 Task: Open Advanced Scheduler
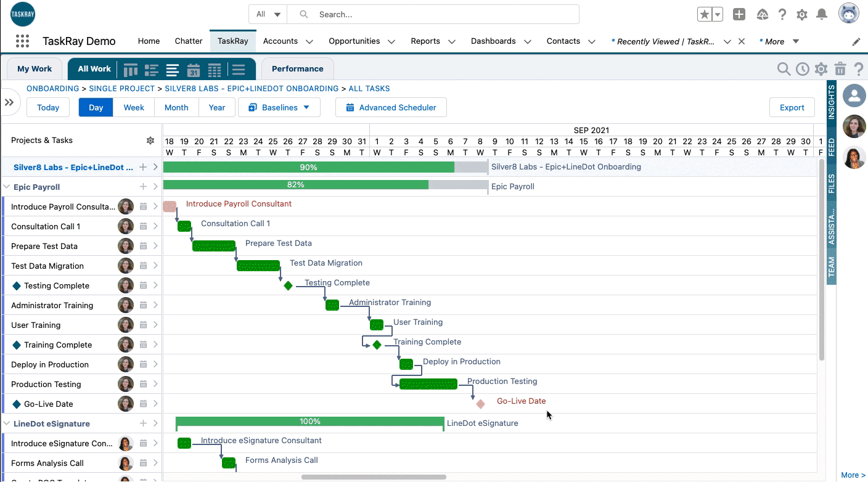pyautogui.click(x=391, y=107)
